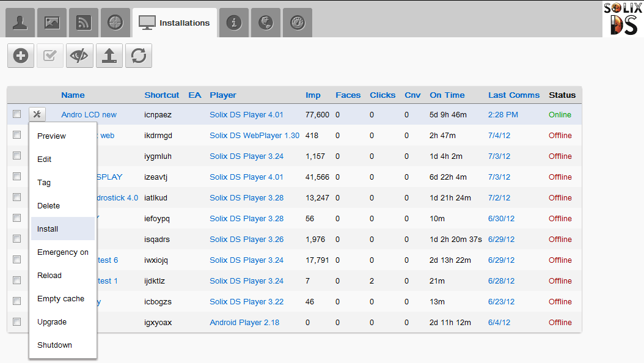Choose Reload from the context menu
Viewport: 644px width, 363px height.
63,275
